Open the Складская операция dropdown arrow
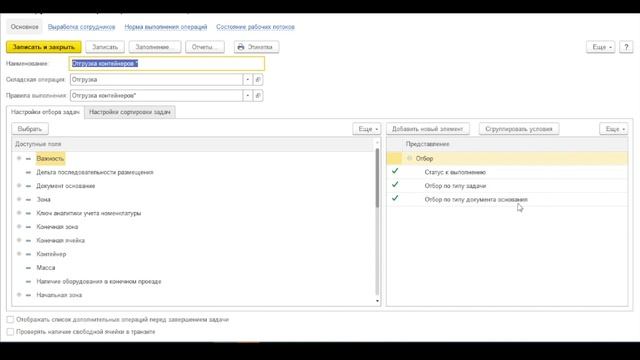640x360 pixels. [247, 80]
